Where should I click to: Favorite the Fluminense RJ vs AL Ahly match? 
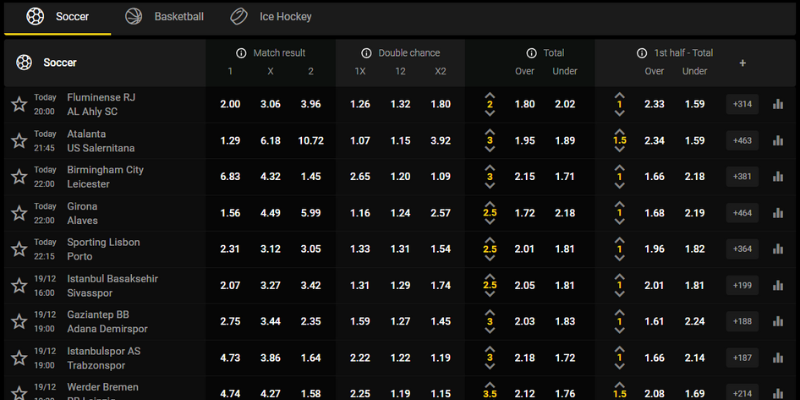tap(18, 104)
